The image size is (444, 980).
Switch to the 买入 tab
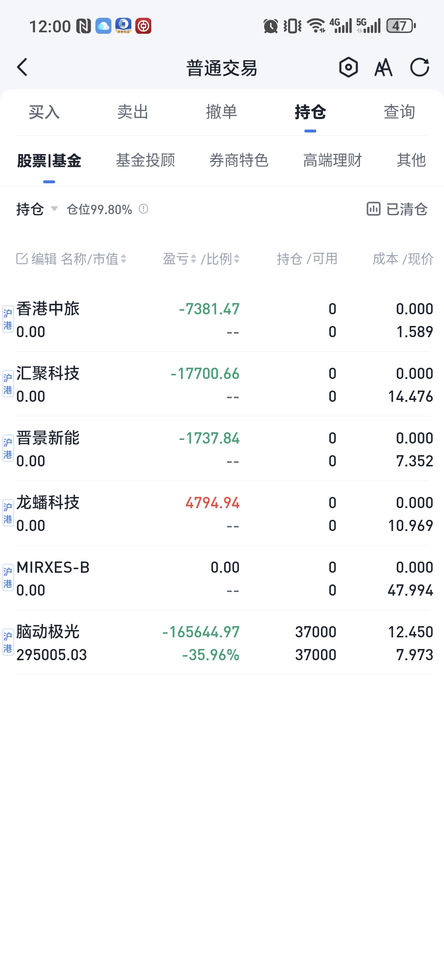[44, 112]
